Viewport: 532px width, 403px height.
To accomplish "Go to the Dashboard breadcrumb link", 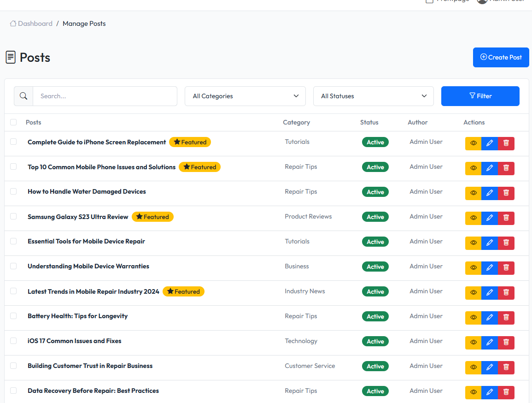I will coord(35,24).
